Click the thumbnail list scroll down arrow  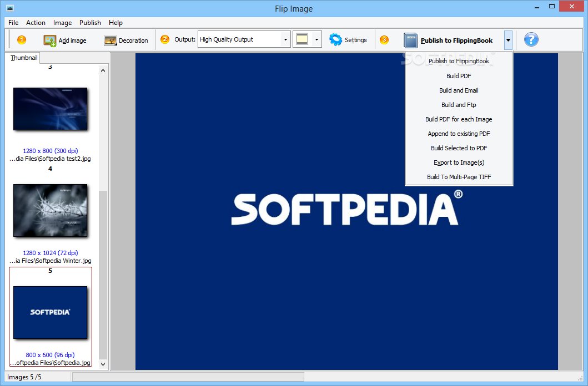coord(103,364)
